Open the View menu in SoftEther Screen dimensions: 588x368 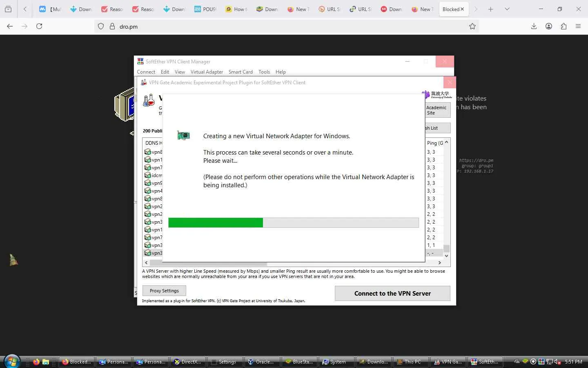[x=180, y=72]
